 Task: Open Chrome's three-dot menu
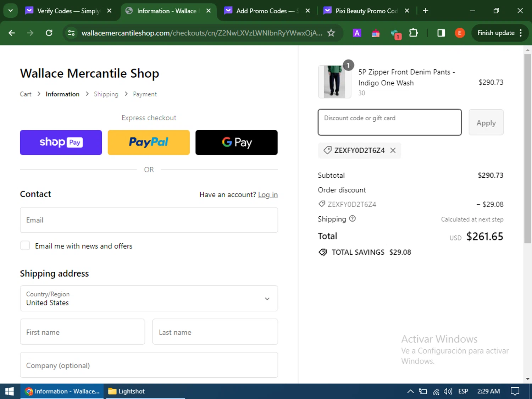[x=521, y=33]
